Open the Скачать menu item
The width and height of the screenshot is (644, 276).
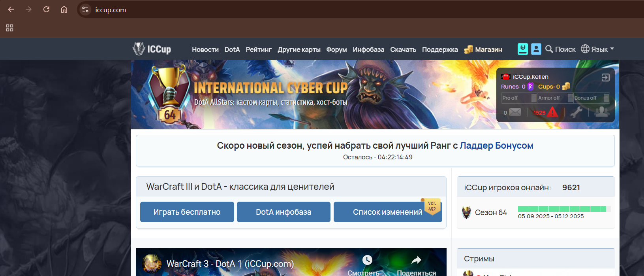click(403, 49)
